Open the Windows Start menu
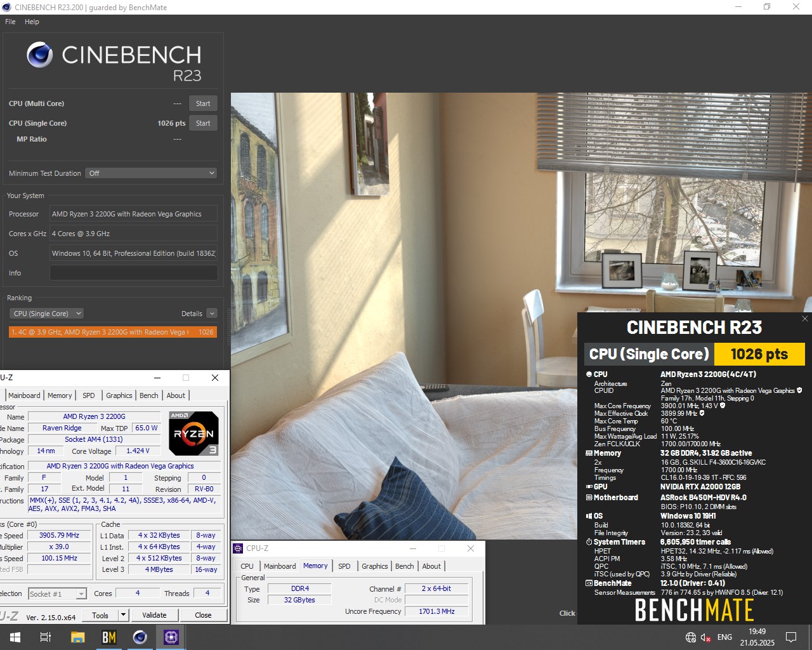Viewport: 812px width, 650px height. click(15, 637)
